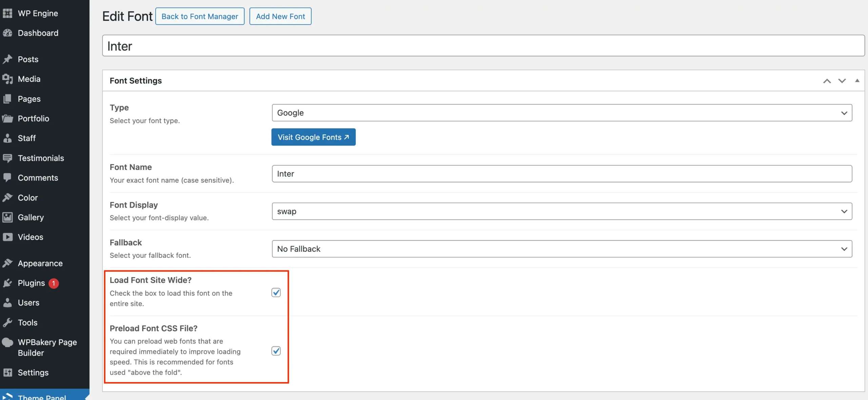This screenshot has width=868, height=400.
Task: Collapse the Font Settings panel triangle toggle
Action: [x=857, y=81]
